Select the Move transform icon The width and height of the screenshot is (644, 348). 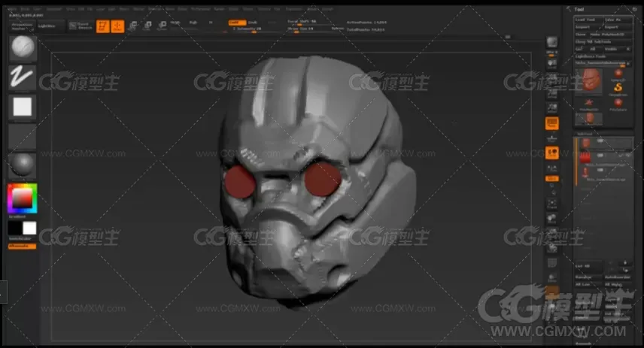coord(132,26)
